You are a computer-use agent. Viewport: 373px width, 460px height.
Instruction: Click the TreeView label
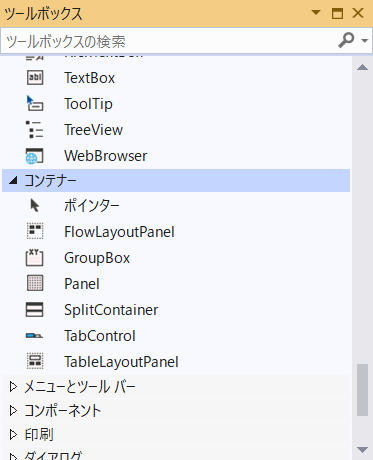click(x=94, y=130)
